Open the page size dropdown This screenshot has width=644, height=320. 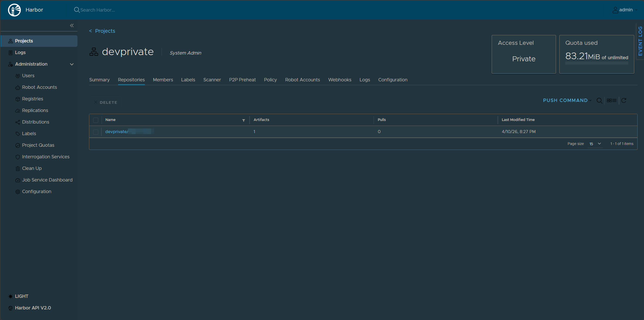595,144
